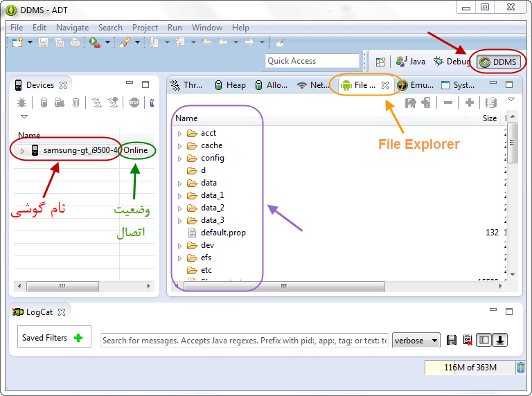
Task: Switch to the System Information tab
Action: coord(457,85)
